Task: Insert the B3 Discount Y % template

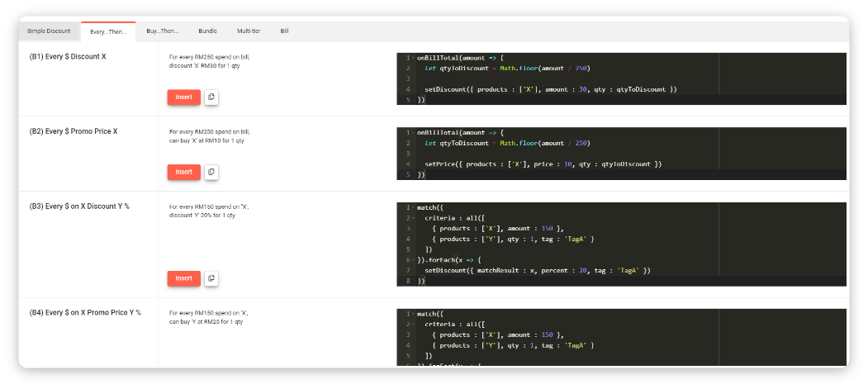Action: click(x=183, y=278)
